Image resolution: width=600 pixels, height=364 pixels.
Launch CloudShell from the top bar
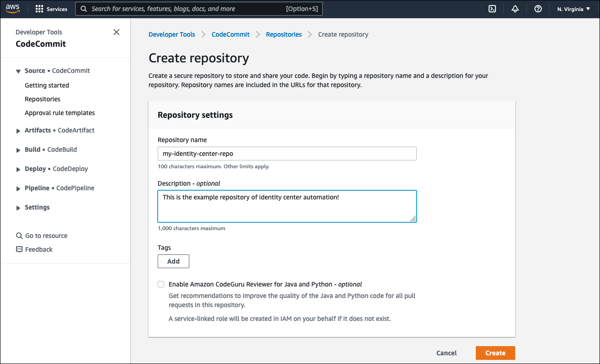[x=492, y=9]
